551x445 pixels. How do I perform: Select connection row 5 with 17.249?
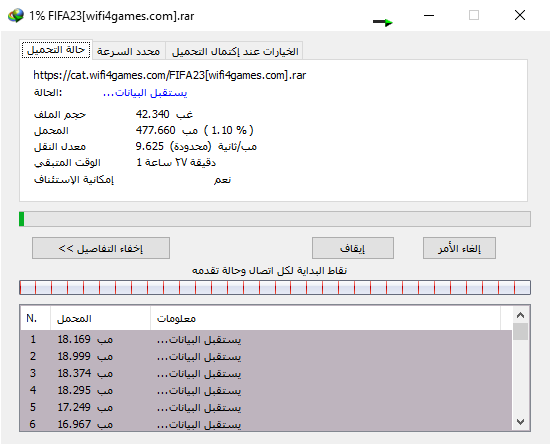point(266,407)
